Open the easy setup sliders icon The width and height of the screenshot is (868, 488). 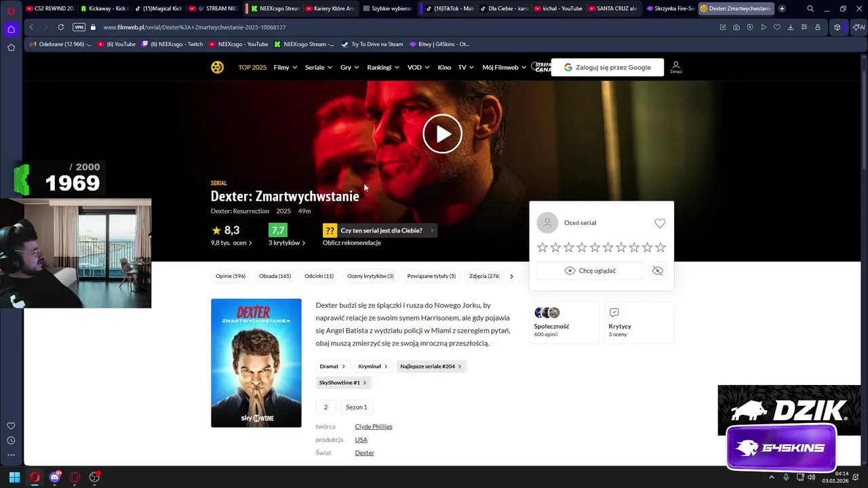point(804,27)
